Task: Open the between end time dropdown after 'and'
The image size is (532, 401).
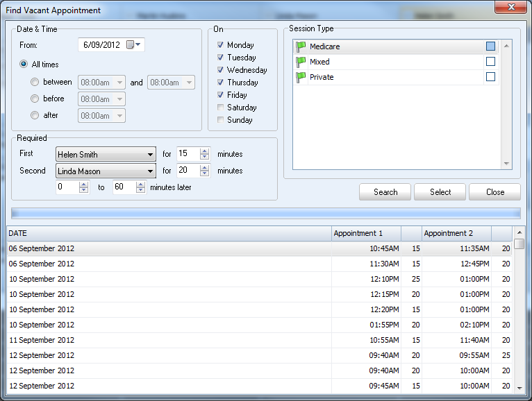Action: click(189, 83)
